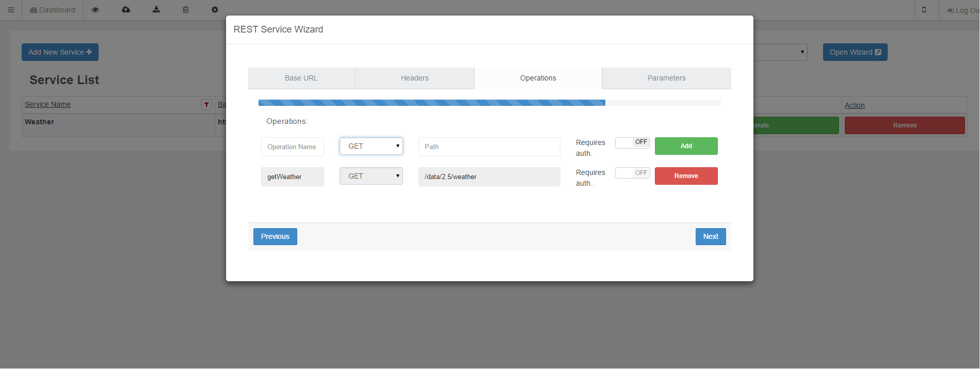Click the trash icon in navbar
The width and height of the screenshot is (980, 369).
[186, 10]
